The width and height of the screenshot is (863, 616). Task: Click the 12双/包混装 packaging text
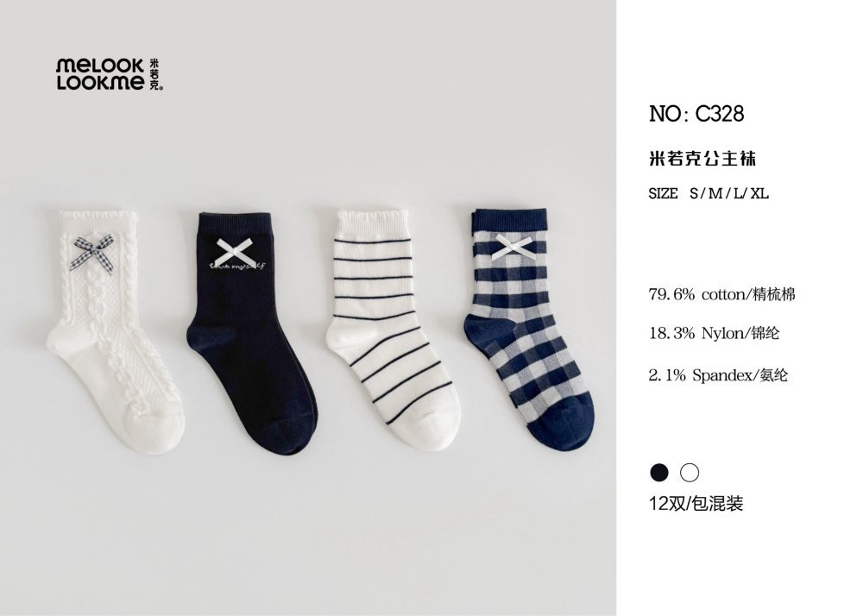696,503
